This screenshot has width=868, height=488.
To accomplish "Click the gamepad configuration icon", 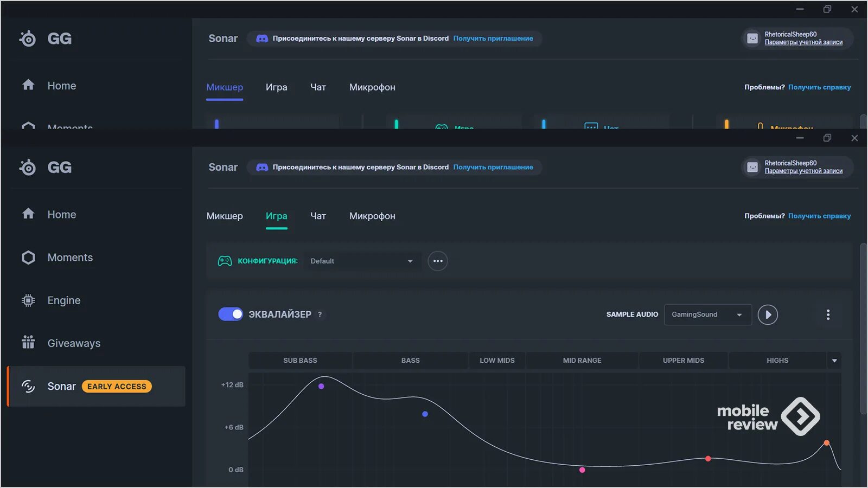I will pyautogui.click(x=225, y=261).
